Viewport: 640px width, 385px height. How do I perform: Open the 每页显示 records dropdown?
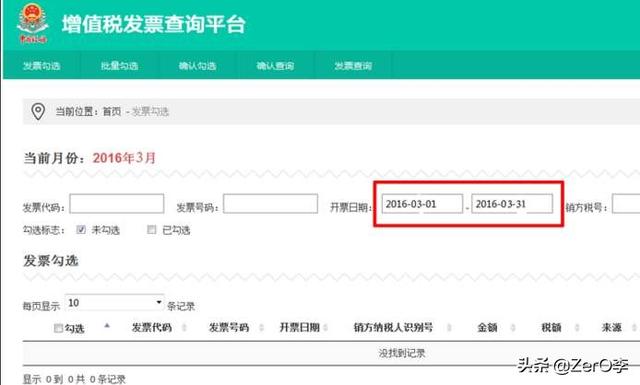pos(114,303)
